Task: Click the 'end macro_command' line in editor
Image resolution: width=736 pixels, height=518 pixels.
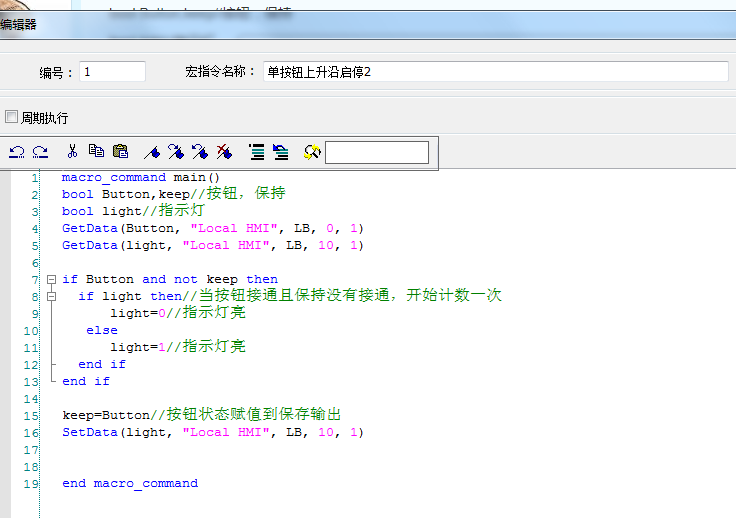Action: [x=129, y=484]
